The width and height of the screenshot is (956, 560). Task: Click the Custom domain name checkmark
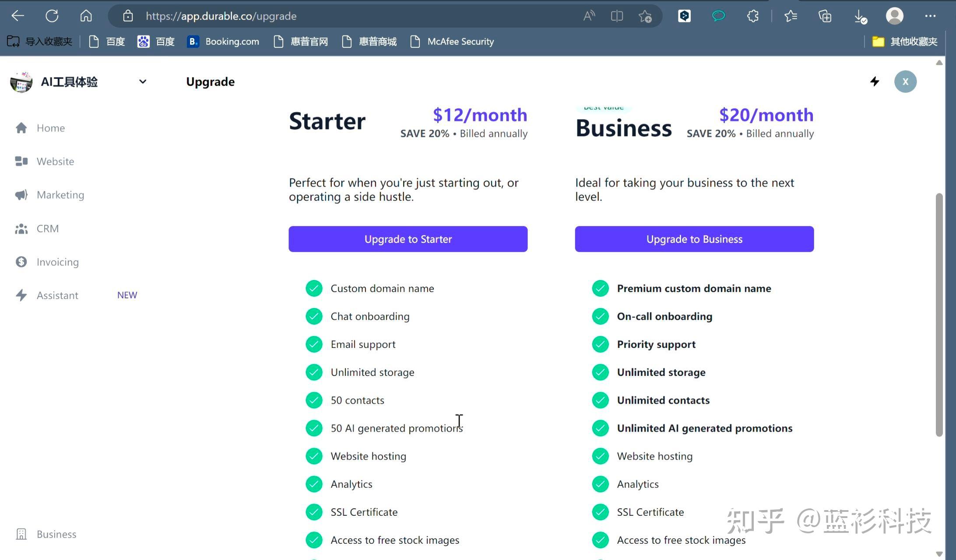314,288
